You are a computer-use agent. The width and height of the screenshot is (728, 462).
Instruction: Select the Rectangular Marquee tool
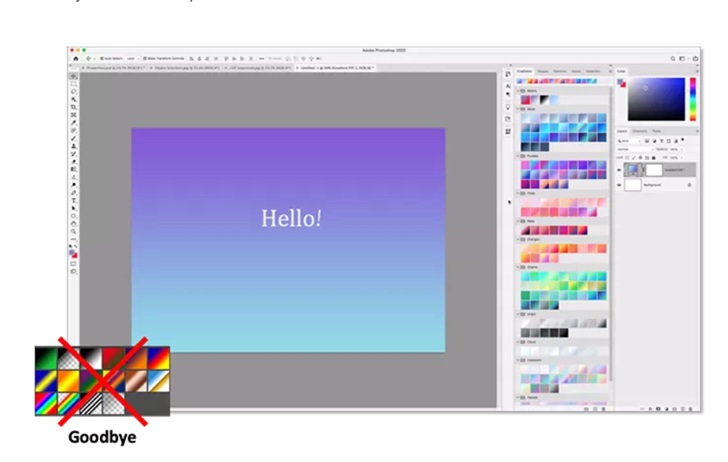[73, 84]
